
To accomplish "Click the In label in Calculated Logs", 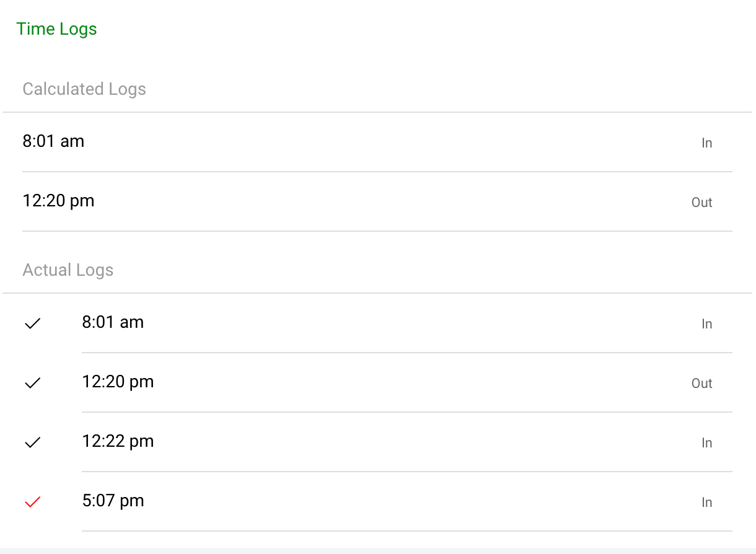I will 706,143.
